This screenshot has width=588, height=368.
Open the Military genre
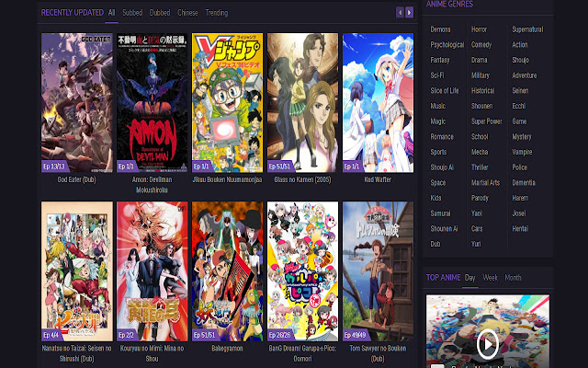pos(481,75)
